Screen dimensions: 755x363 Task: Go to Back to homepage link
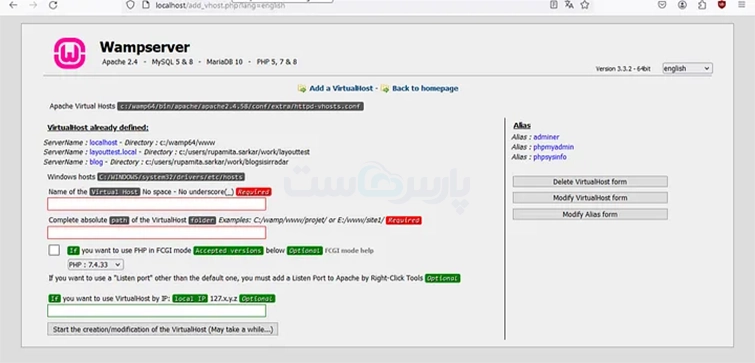(425, 89)
